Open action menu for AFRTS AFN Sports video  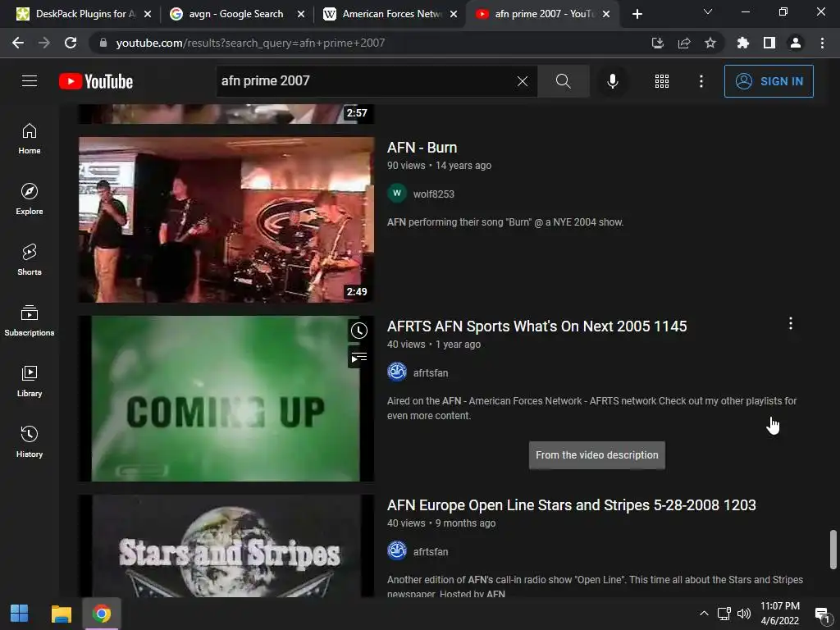790,323
